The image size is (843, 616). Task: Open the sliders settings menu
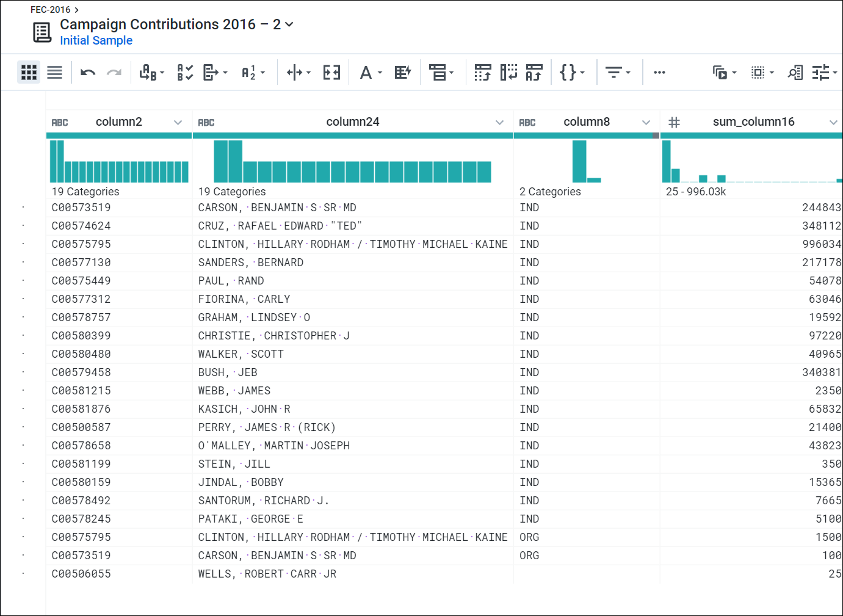pyautogui.click(x=825, y=73)
